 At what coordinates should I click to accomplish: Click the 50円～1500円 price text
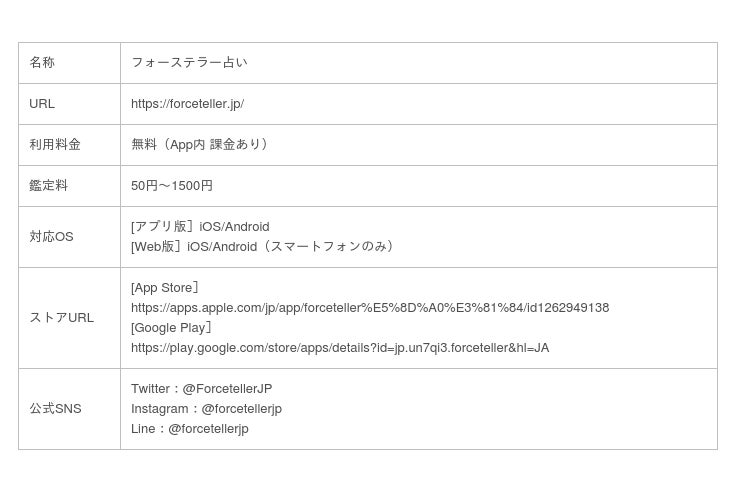(x=172, y=186)
